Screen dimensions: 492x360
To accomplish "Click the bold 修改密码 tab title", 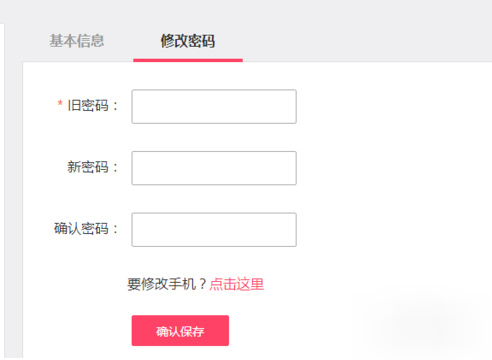I will 188,41.
